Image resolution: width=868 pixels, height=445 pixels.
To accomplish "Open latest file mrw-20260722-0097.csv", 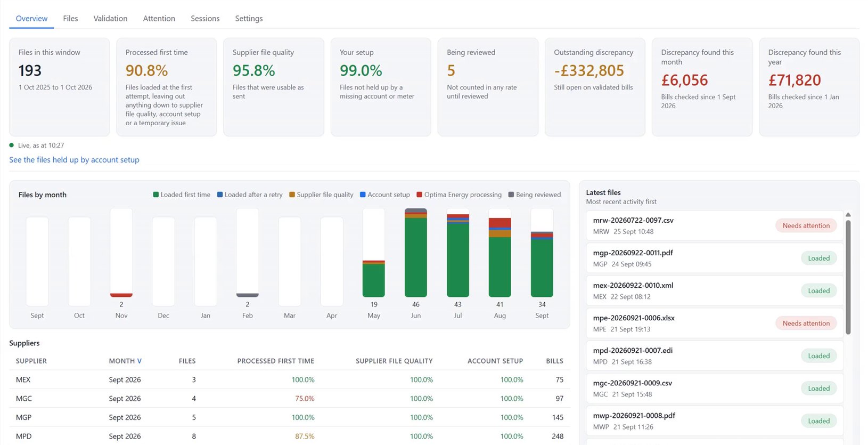I will click(715, 225).
